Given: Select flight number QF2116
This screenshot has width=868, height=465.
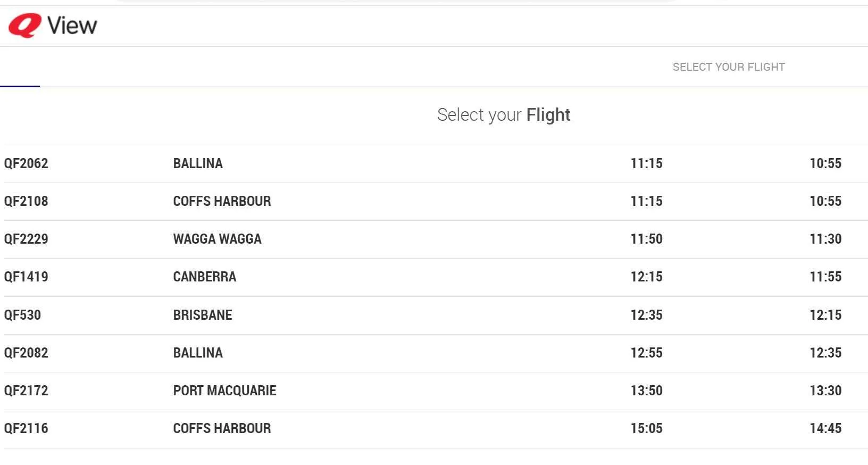Looking at the screenshot, I should pos(26,428).
